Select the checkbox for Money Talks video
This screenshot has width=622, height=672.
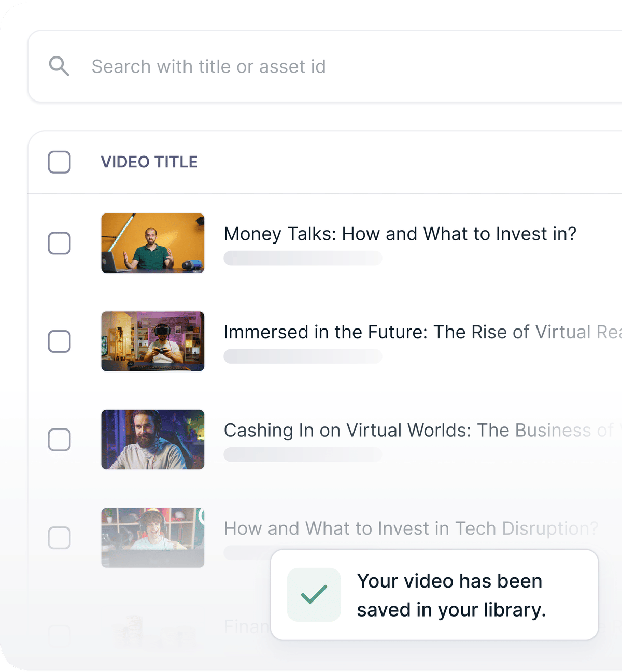59,243
